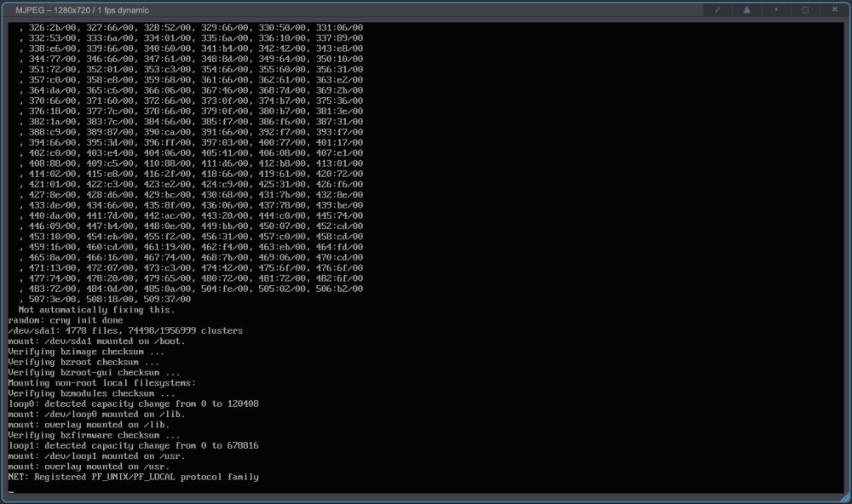852x504 pixels.
Task: Click the line 'Not automatically fixing this.'
Action: [x=96, y=310]
